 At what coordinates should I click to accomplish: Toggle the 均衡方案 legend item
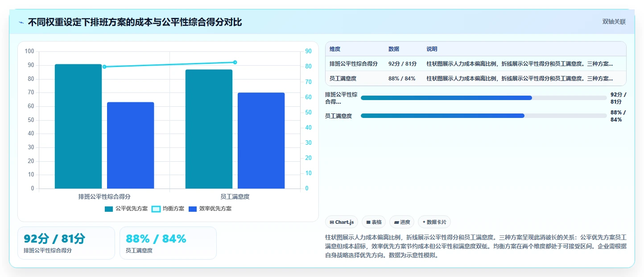tap(168, 209)
